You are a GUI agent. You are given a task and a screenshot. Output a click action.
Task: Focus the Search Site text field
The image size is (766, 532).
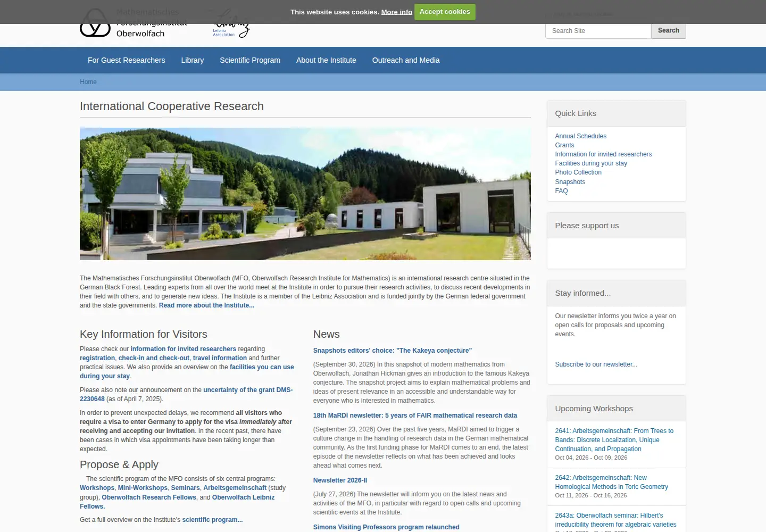(x=598, y=31)
